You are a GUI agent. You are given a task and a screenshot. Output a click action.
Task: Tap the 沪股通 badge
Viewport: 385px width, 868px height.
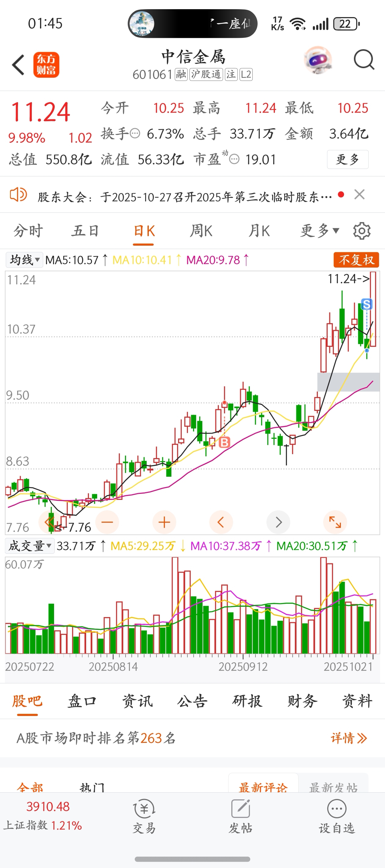[206, 74]
